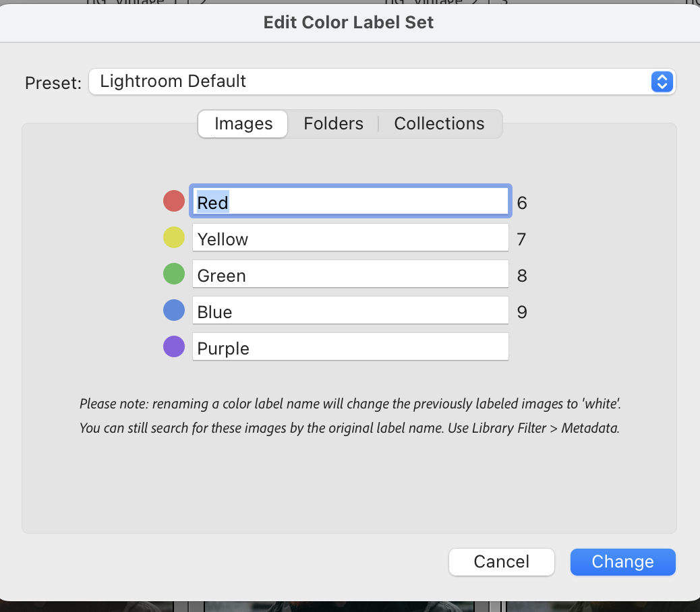Click the yellow color label circle
Viewport: 700px width, 612px height.
[x=174, y=237]
